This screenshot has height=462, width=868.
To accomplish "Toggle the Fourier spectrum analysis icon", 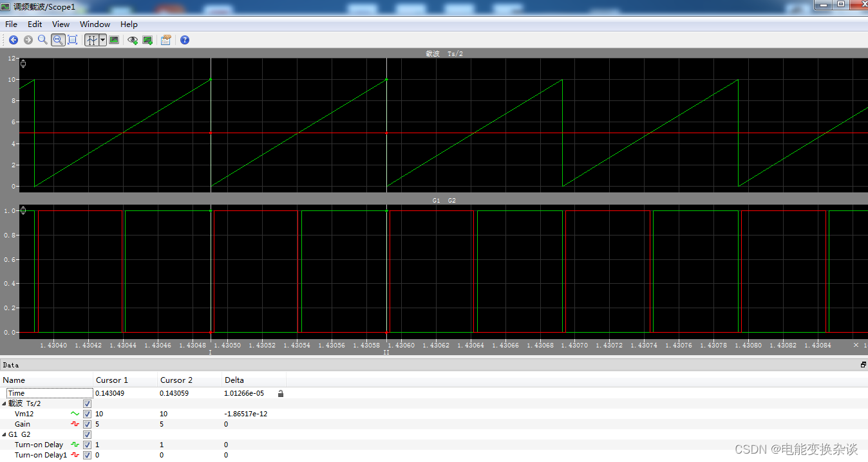I will (x=115, y=40).
